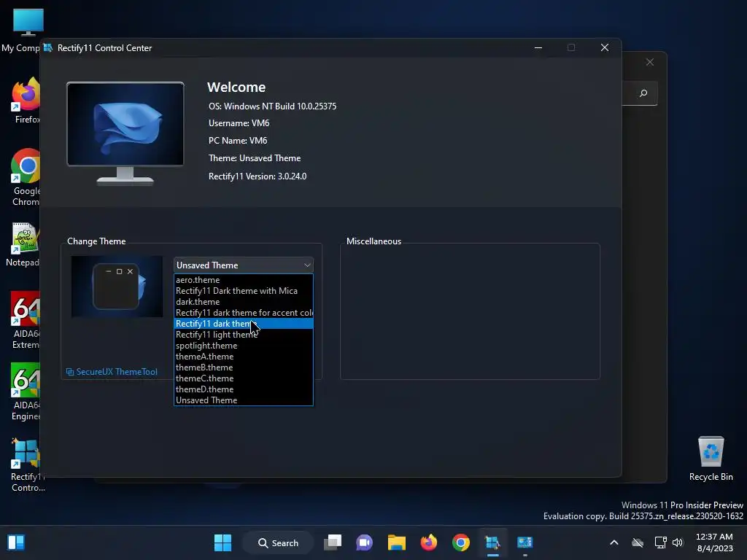This screenshot has width=747, height=560.
Task: Click the search icon in the background window
Action: (643, 93)
